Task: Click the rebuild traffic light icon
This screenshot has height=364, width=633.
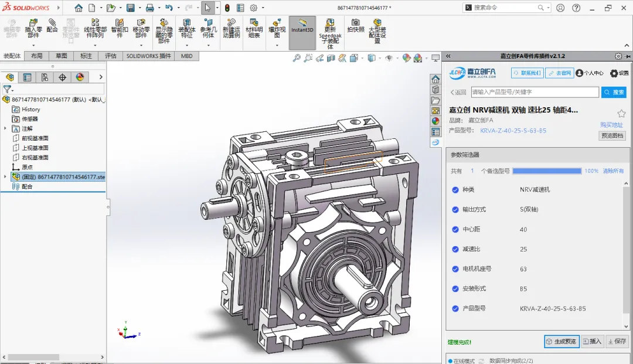Action: pyautogui.click(x=227, y=8)
